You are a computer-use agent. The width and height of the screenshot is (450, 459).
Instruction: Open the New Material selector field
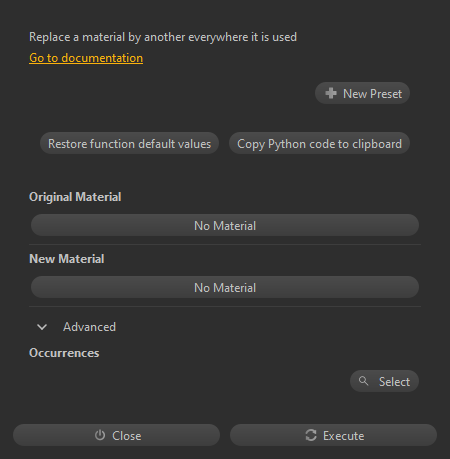click(225, 287)
